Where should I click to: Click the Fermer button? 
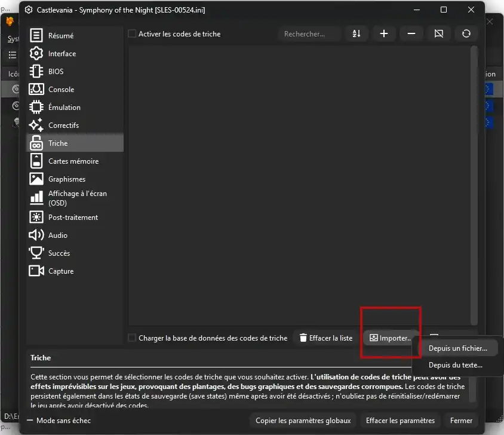coord(461,421)
